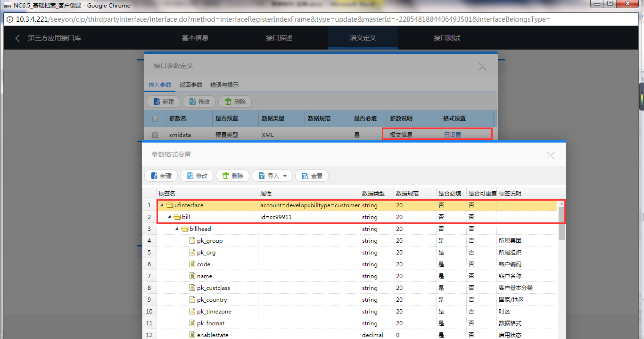Switch to the 返回参数 tab
This screenshot has width=644, height=339.
pyautogui.click(x=190, y=85)
